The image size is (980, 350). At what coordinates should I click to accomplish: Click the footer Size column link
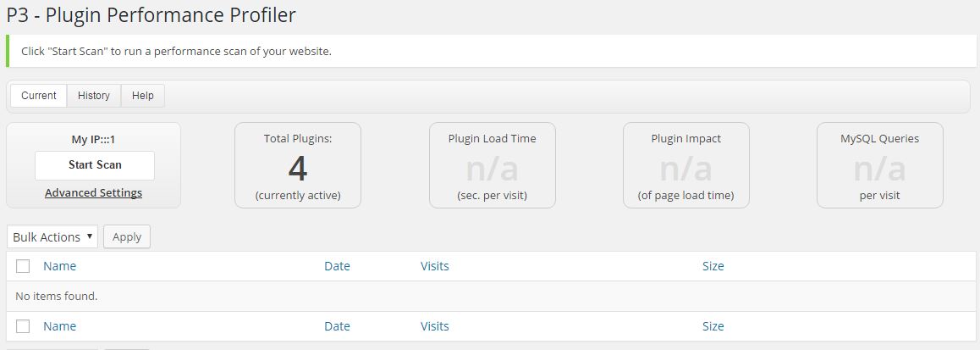(713, 326)
